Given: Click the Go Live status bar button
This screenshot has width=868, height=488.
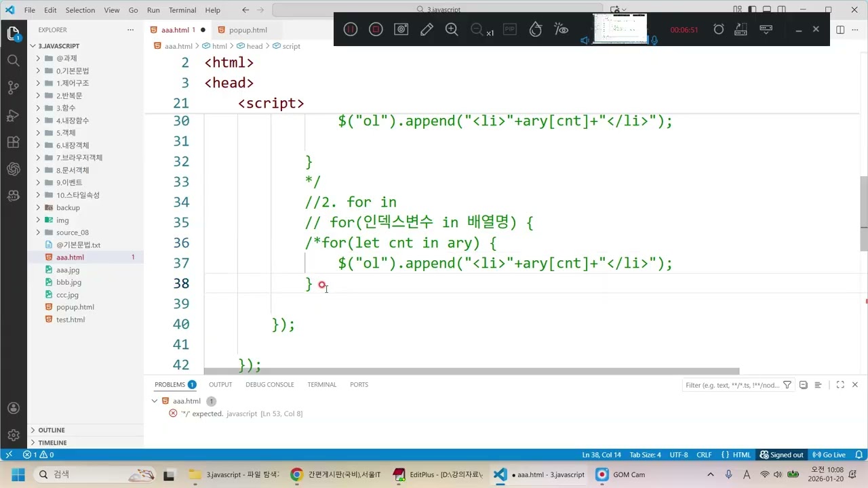Looking at the screenshot, I should tap(829, 455).
